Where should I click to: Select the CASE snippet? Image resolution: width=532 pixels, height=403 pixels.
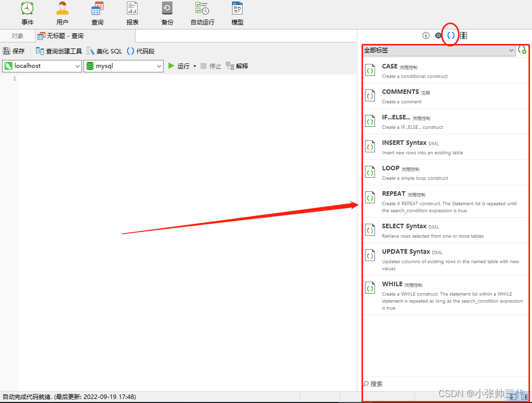pos(446,70)
